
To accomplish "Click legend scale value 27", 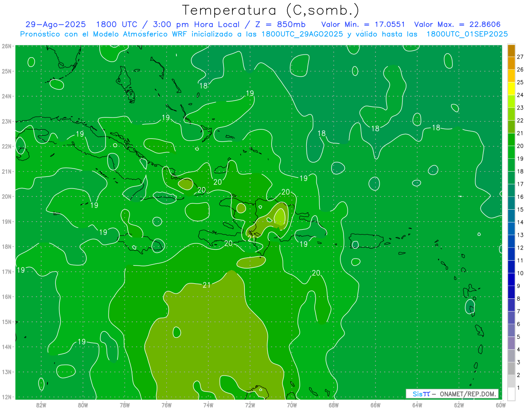I will 520,57.
